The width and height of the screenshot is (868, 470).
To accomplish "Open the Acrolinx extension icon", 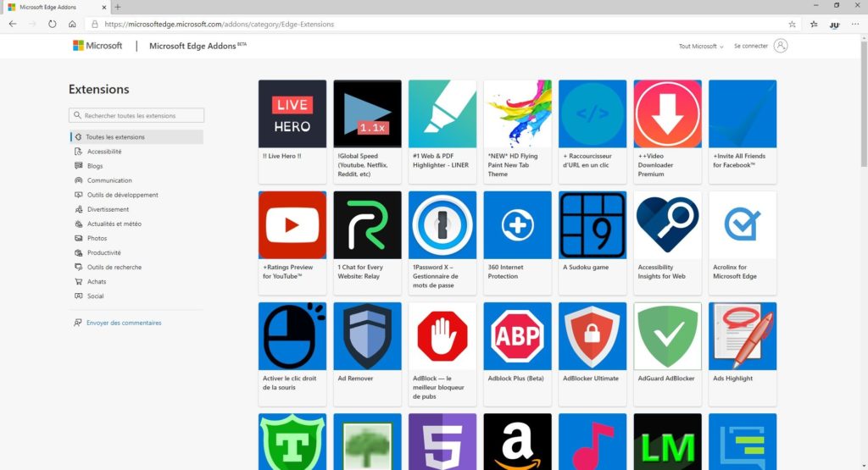I will coord(743,225).
